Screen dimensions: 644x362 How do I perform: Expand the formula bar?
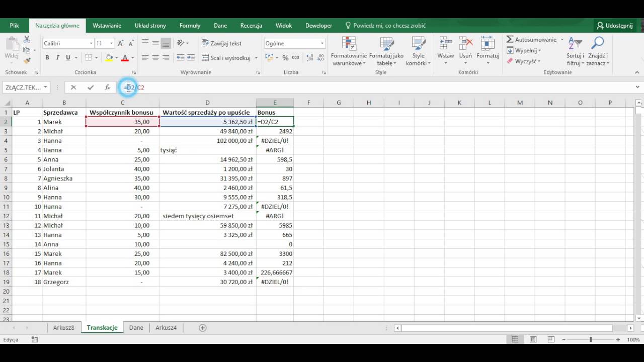pyautogui.click(x=637, y=87)
